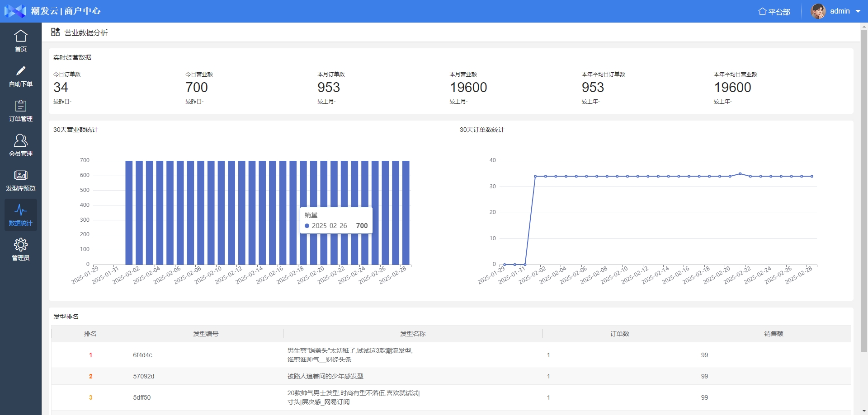Image resolution: width=868 pixels, height=415 pixels.
Task: Go to 订单管理 clipboard icon
Action: pyautogui.click(x=21, y=106)
